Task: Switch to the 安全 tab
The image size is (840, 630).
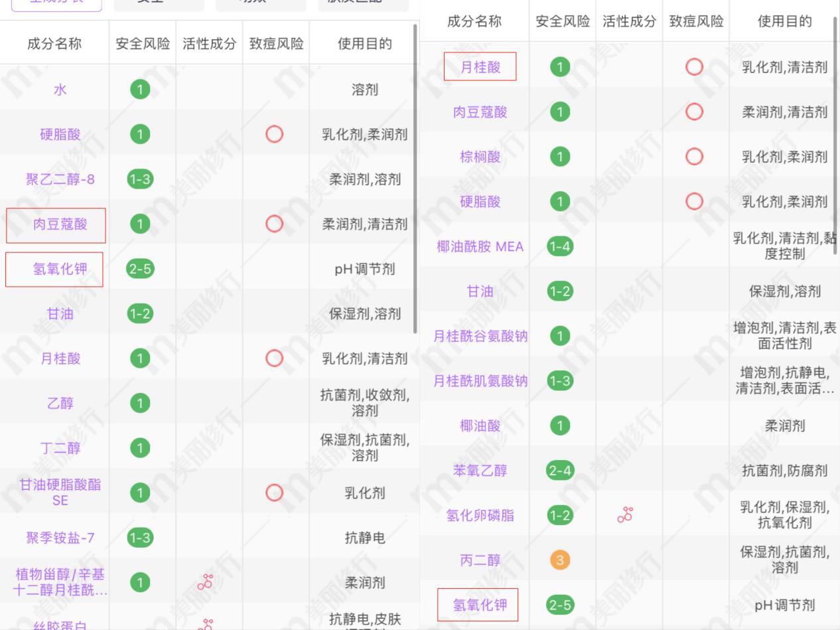Action: [x=159, y=4]
